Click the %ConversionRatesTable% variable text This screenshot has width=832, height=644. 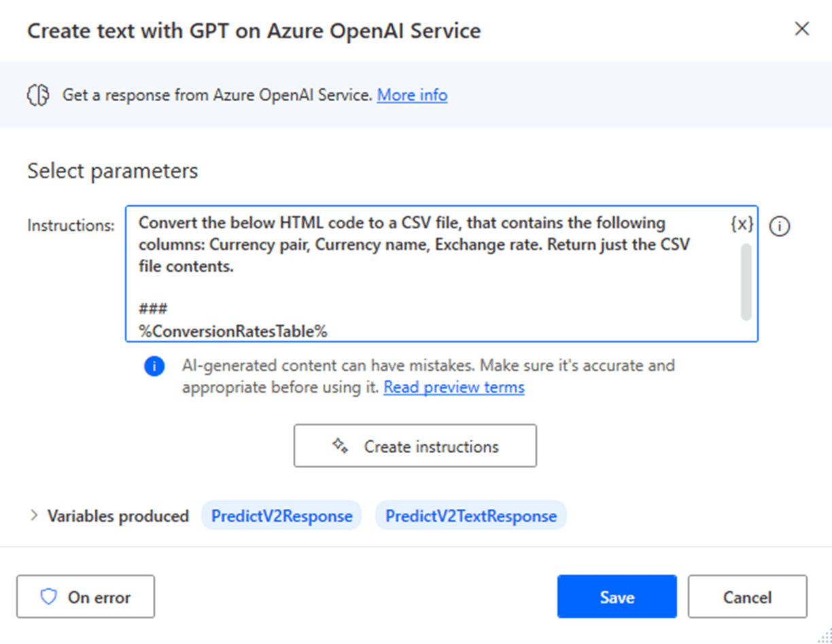233,332
